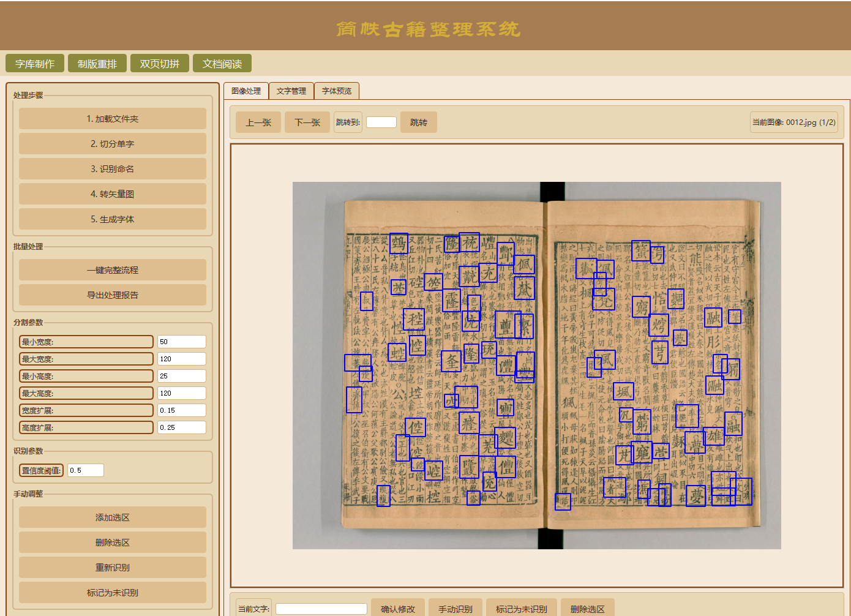The width and height of the screenshot is (851, 616).
Task: Open the 字库制作 module
Action: [35, 64]
